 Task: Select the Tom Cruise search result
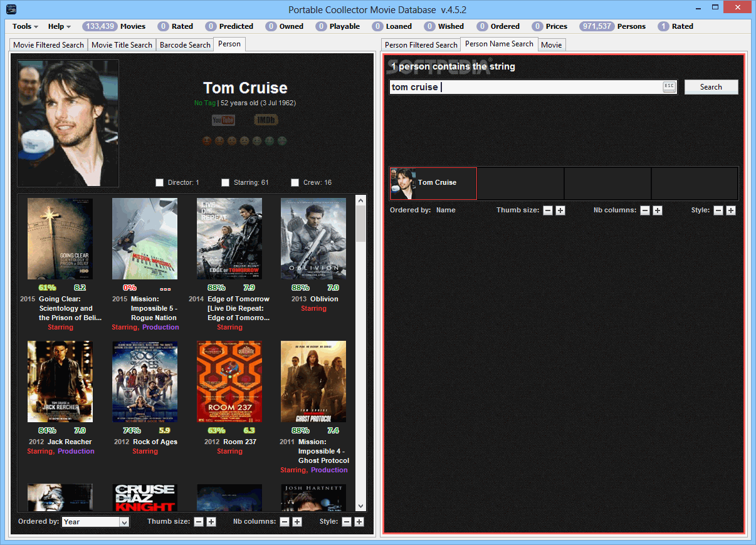pos(433,183)
